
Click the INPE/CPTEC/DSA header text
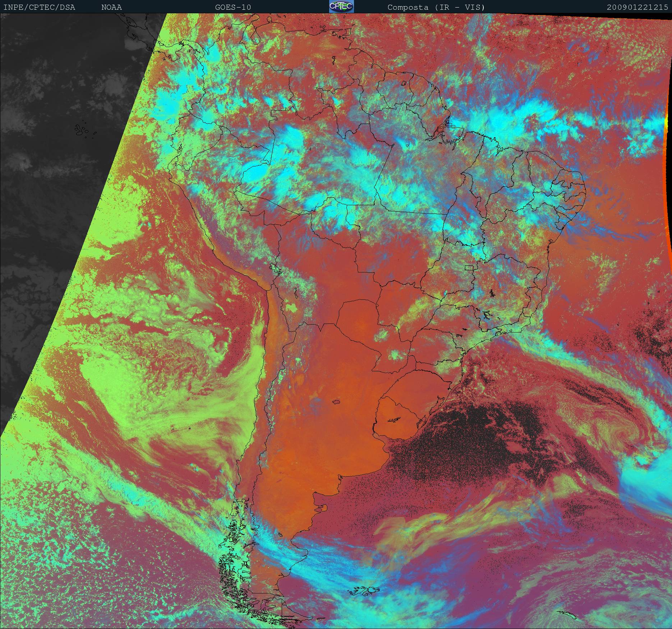pos(39,7)
